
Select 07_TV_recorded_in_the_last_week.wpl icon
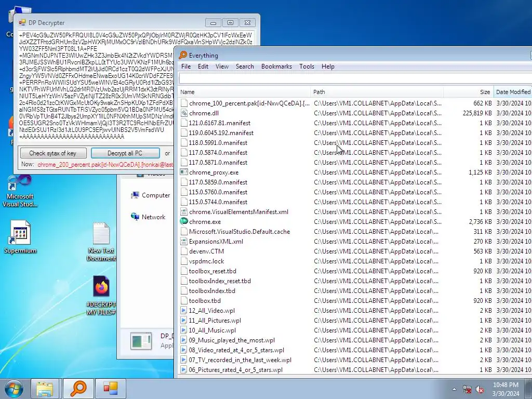(x=183, y=360)
